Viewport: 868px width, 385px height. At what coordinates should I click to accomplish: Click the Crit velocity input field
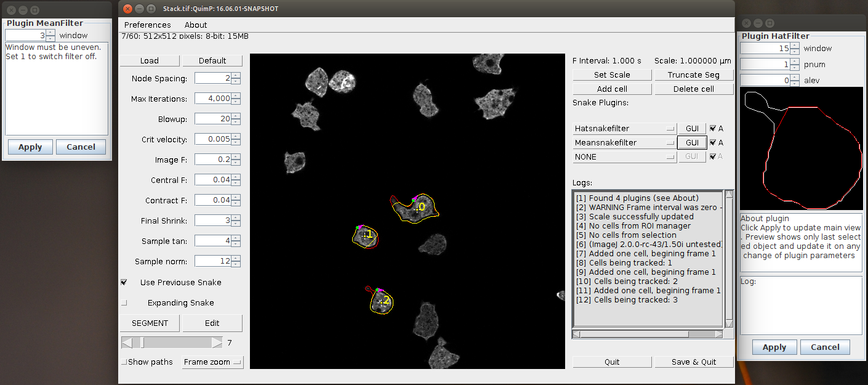(x=213, y=139)
